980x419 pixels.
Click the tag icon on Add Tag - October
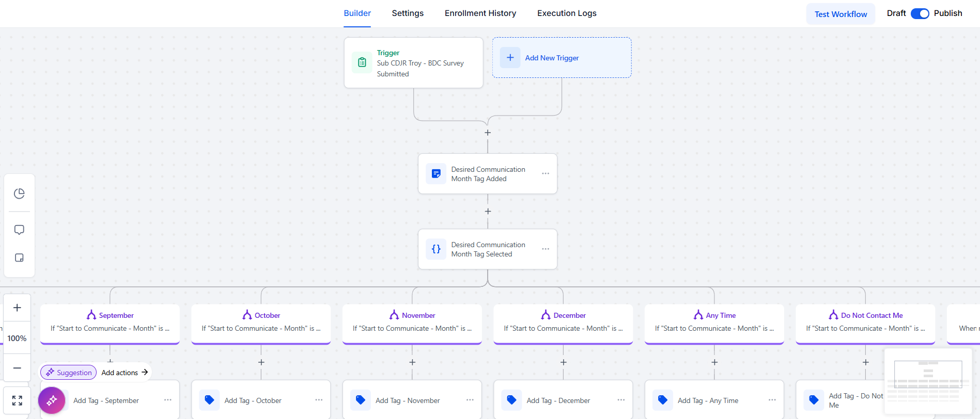pyautogui.click(x=210, y=400)
